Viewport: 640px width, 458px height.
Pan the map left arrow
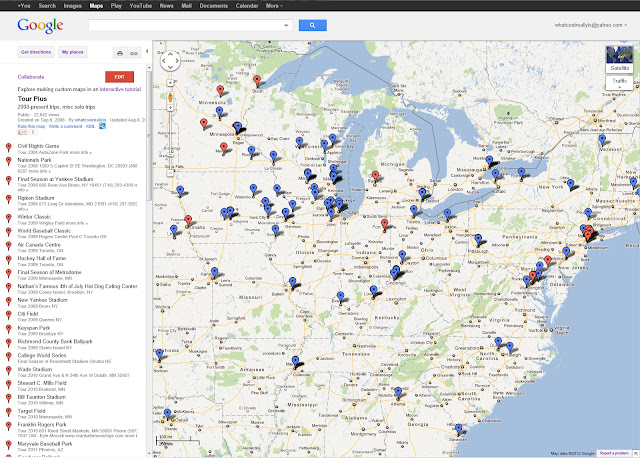point(163,61)
